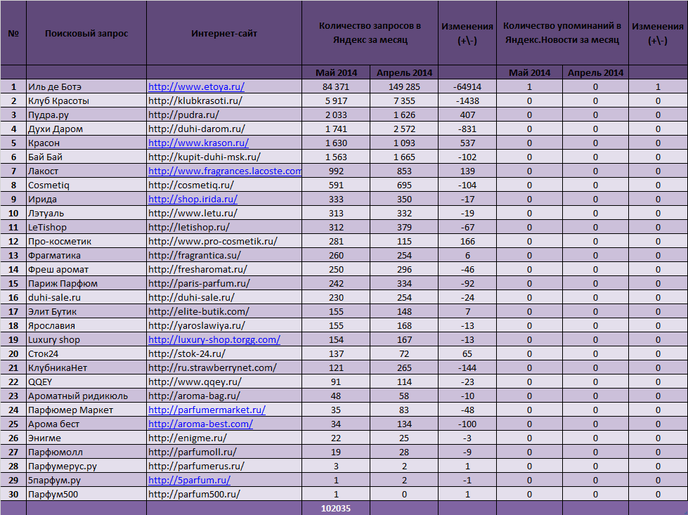Viewport: 688px width, 515px height.
Task: Select the 'http://parfum500.ru/' cell
Action: pos(224,494)
